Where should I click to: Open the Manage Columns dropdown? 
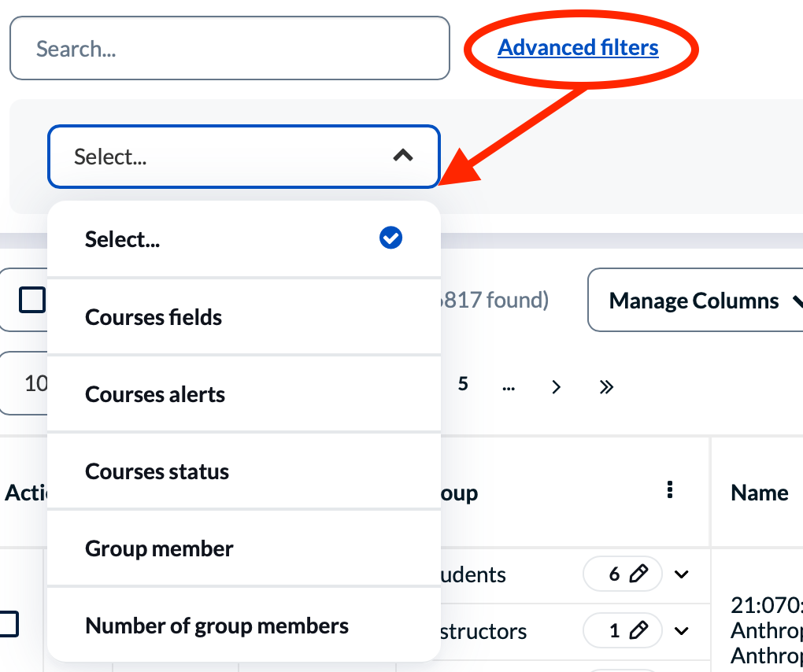pyautogui.click(x=695, y=300)
